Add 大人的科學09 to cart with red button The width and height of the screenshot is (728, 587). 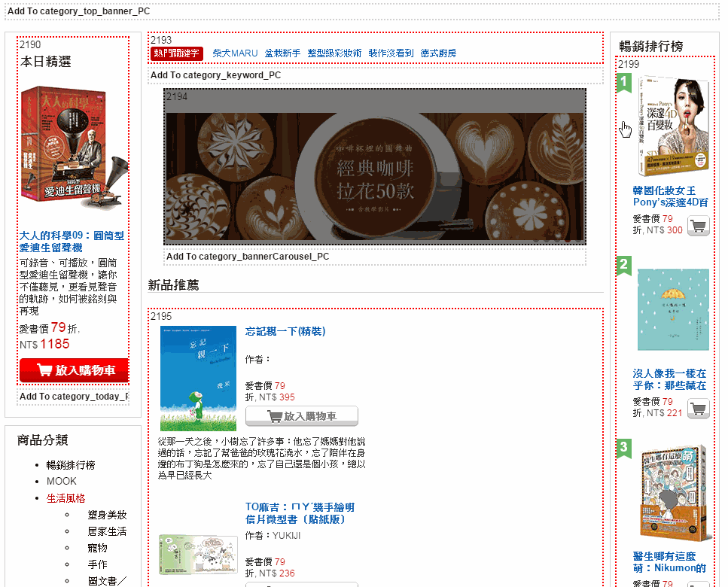pos(75,370)
